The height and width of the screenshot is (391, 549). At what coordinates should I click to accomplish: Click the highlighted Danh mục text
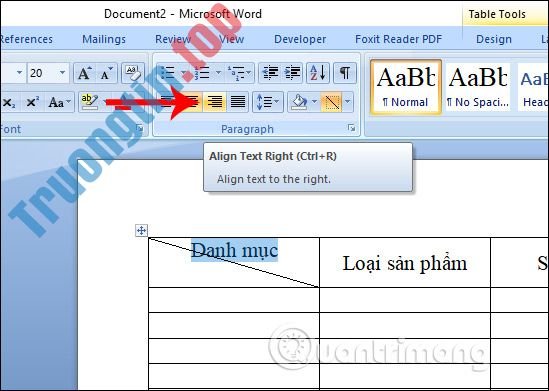[234, 250]
